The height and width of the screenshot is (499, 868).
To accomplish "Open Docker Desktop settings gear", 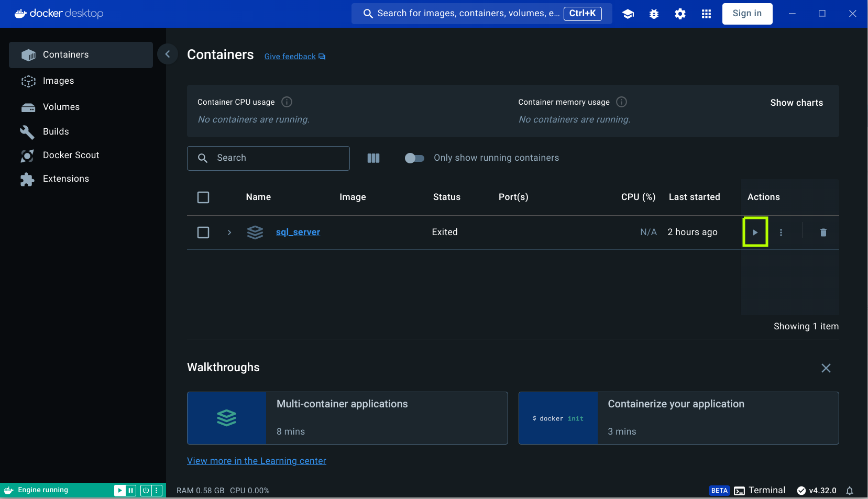I will tap(679, 14).
